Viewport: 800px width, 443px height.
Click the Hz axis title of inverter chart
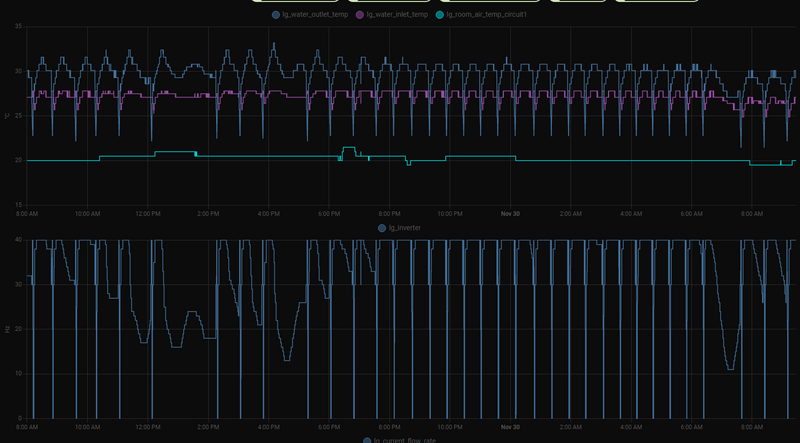[7, 329]
